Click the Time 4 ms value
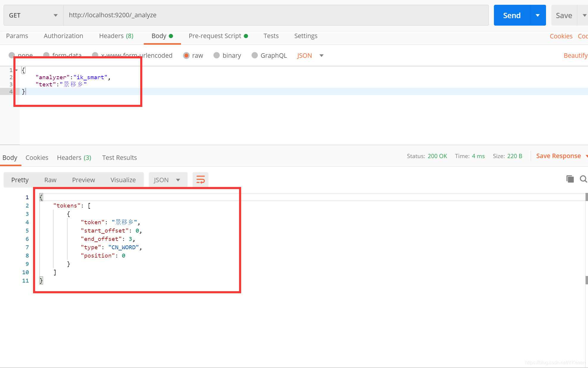Screen dimensions: 588x368 coord(478,156)
